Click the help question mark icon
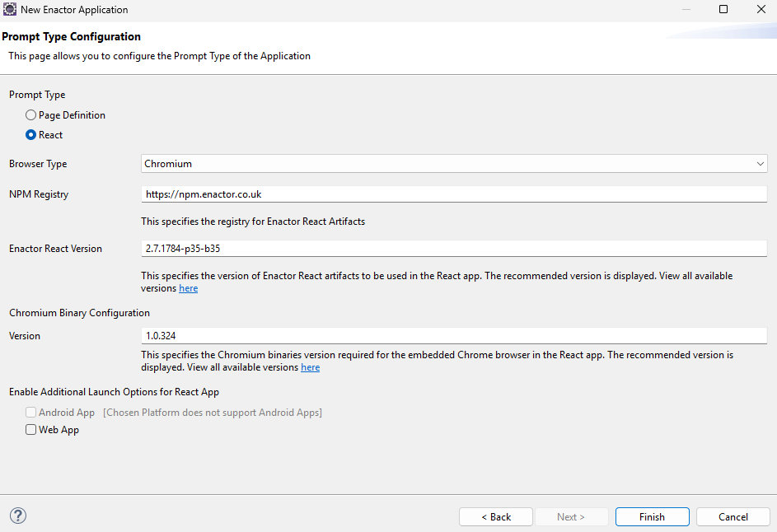Image resolution: width=777 pixels, height=532 pixels. click(x=18, y=516)
